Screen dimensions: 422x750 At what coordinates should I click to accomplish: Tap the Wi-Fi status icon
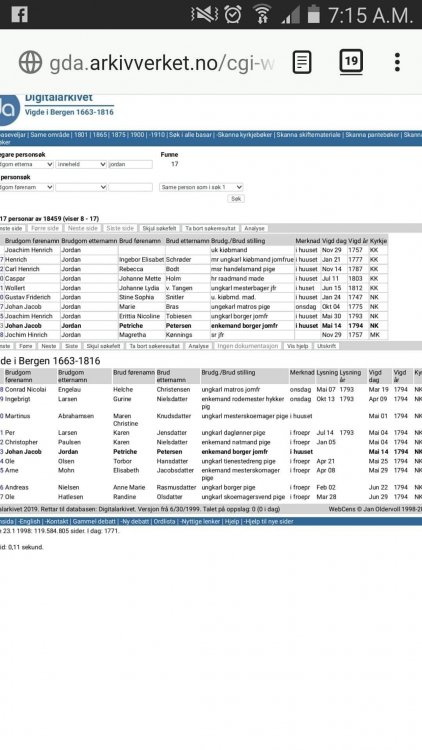pos(262,14)
